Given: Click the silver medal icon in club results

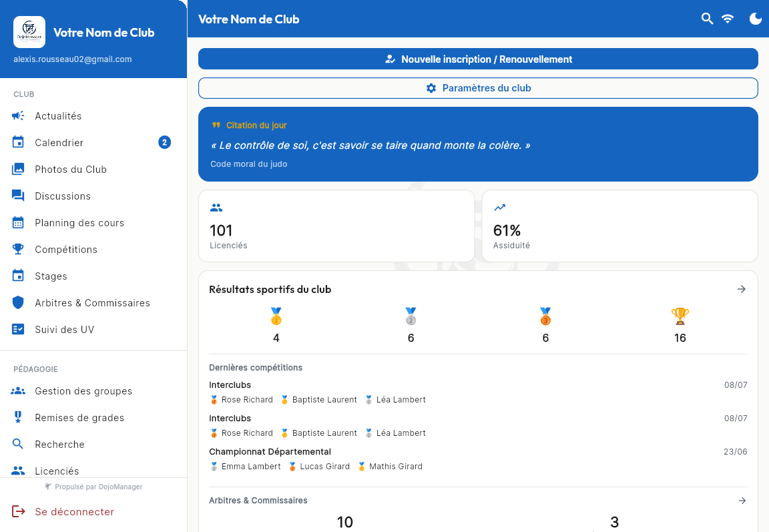Looking at the screenshot, I should (411, 316).
